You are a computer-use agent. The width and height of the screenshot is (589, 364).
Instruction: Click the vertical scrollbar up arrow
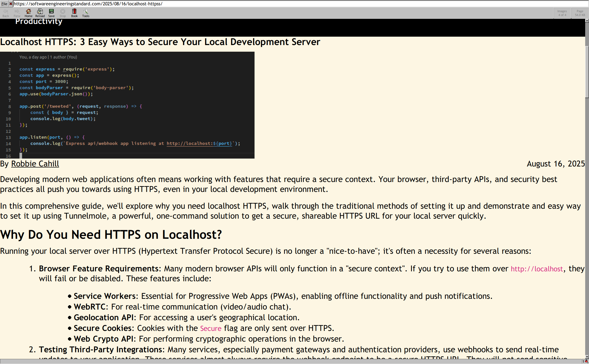tap(587, 21)
